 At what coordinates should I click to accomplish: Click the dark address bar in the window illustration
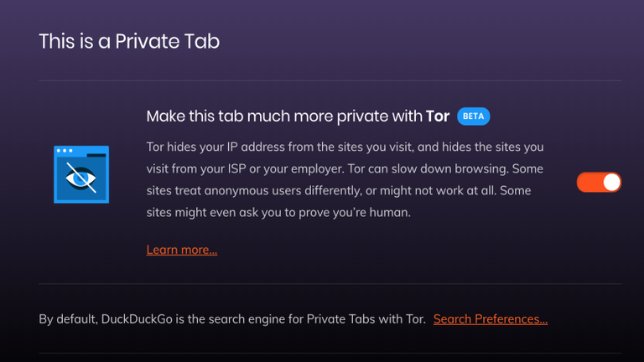pyautogui.click(x=96, y=155)
